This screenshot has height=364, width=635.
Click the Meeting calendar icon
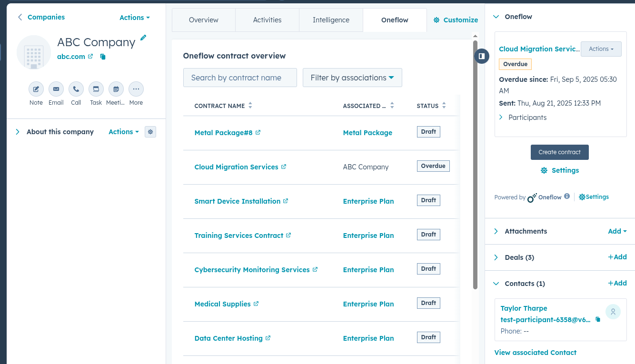tap(116, 89)
